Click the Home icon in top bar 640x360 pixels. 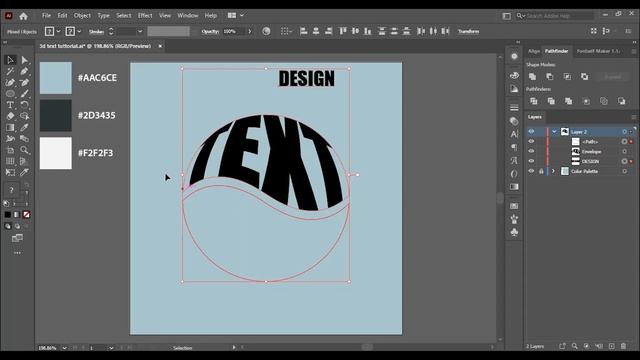pyautogui.click(x=23, y=16)
